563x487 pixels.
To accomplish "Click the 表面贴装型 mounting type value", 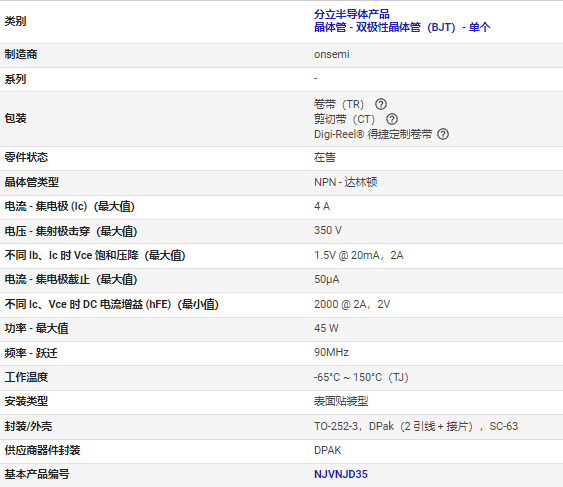I will 341,401.
